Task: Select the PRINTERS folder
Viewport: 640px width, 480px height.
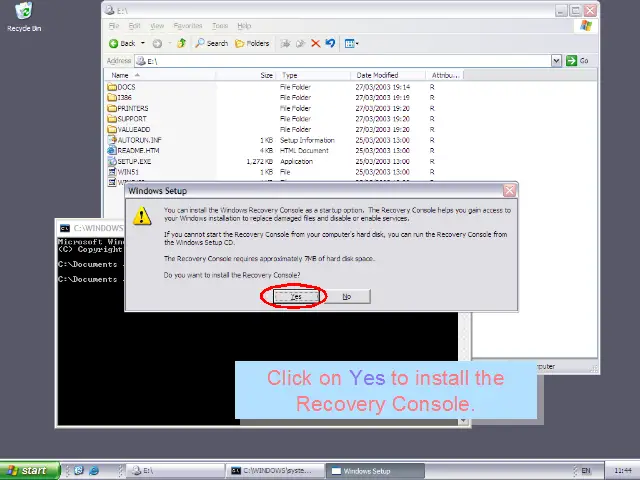Action: [128, 108]
